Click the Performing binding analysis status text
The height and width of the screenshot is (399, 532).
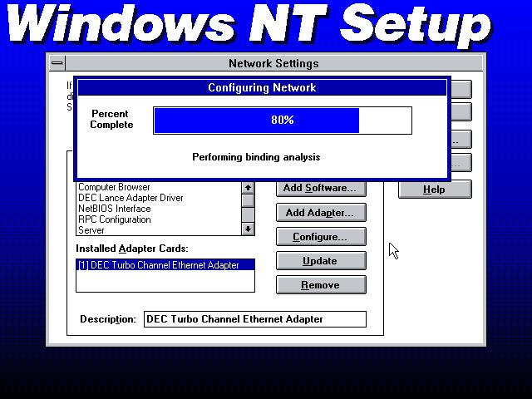(256, 157)
